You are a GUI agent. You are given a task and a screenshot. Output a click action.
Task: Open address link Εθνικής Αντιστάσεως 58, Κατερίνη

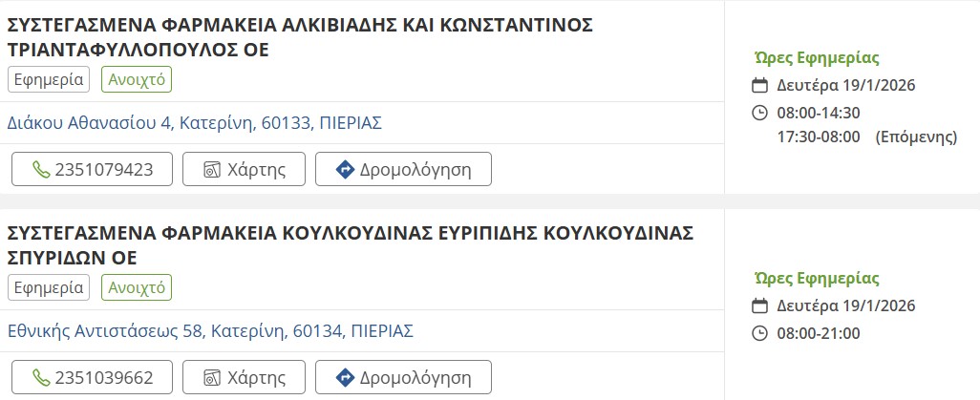point(210,331)
